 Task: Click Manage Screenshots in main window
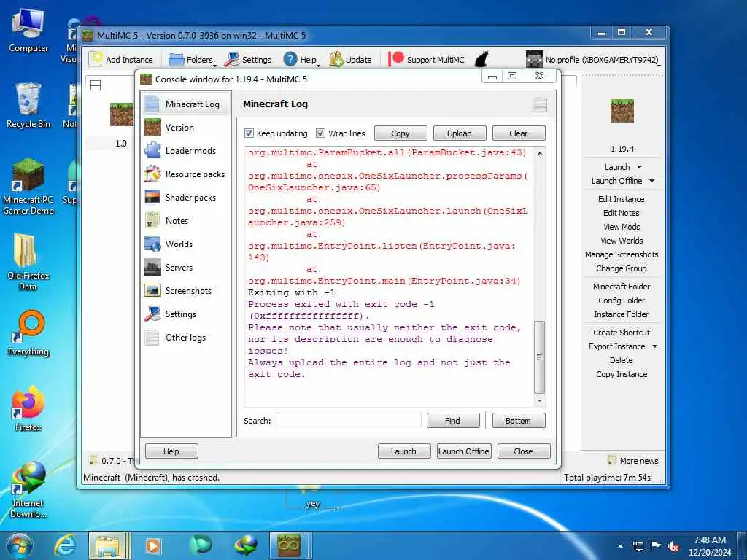[622, 254]
